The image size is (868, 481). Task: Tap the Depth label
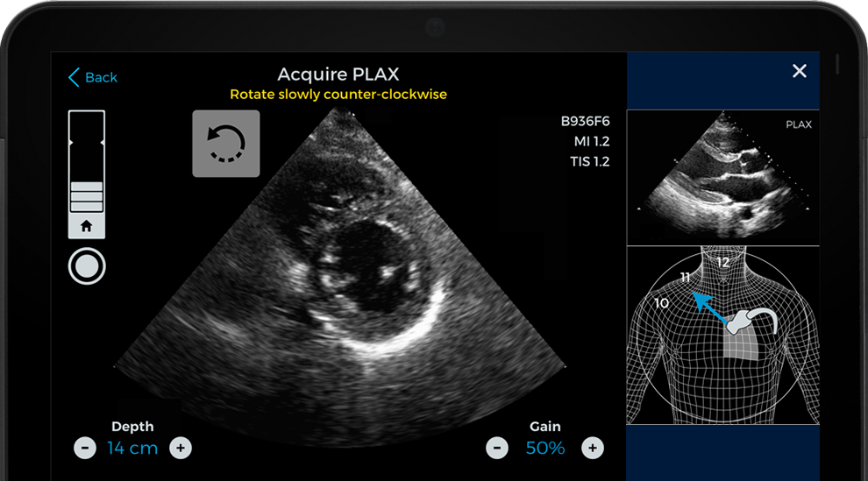[x=132, y=427]
